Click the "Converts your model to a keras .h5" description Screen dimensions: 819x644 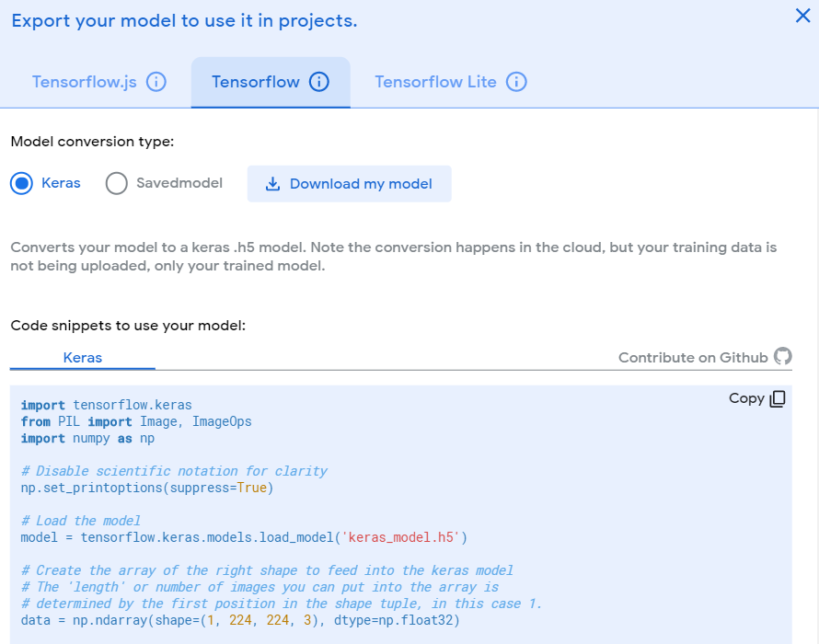pos(394,257)
